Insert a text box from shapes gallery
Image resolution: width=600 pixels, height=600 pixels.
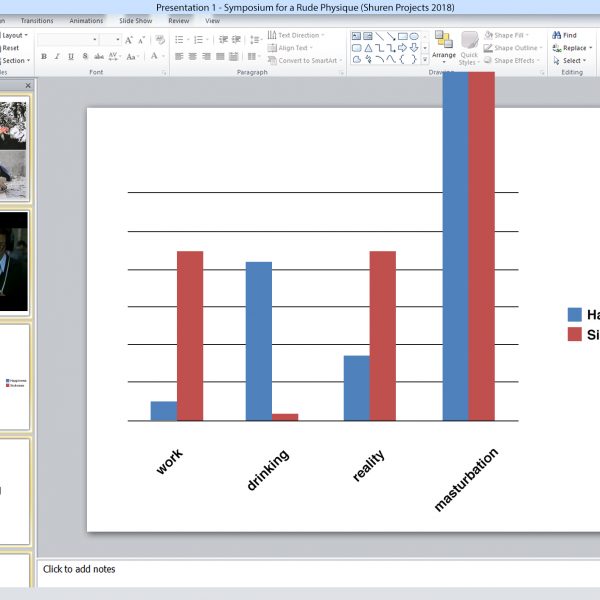click(356, 36)
